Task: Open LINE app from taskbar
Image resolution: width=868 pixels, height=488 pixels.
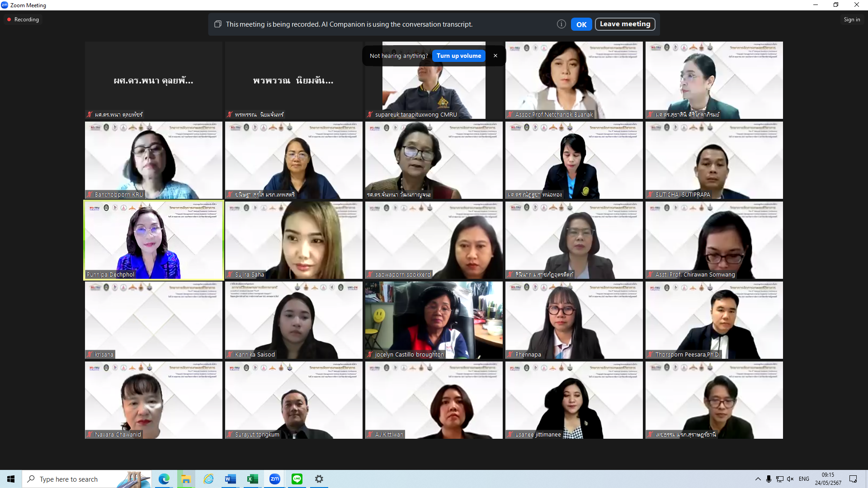Action: point(297,479)
